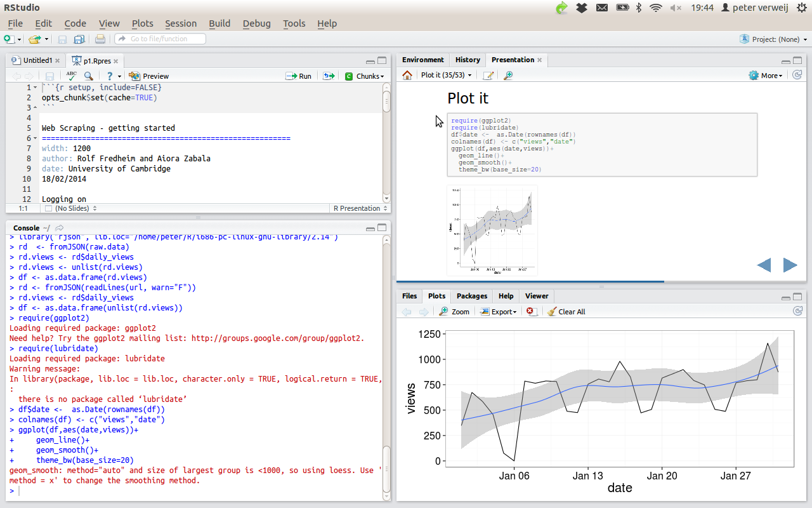Image resolution: width=812 pixels, height=508 pixels.
Task: Click the next plot arrow icon
Action: pos(423,312)
